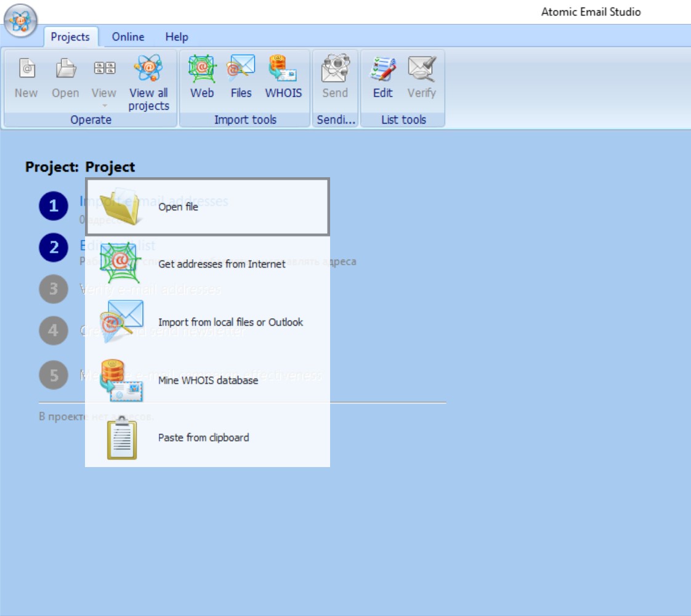Click the step 5 circle

click(x=54, y=375)
